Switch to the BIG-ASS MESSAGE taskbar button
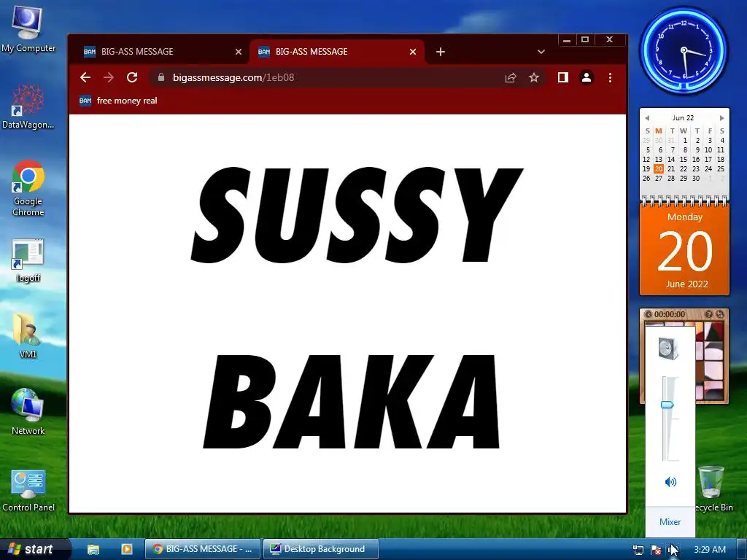 pos(203,549)
